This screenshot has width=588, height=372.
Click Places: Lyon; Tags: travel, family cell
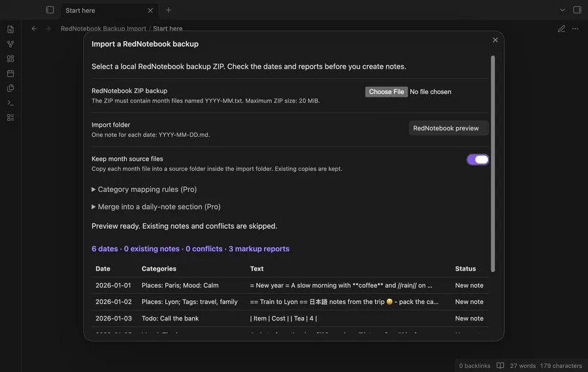point(189,302)
